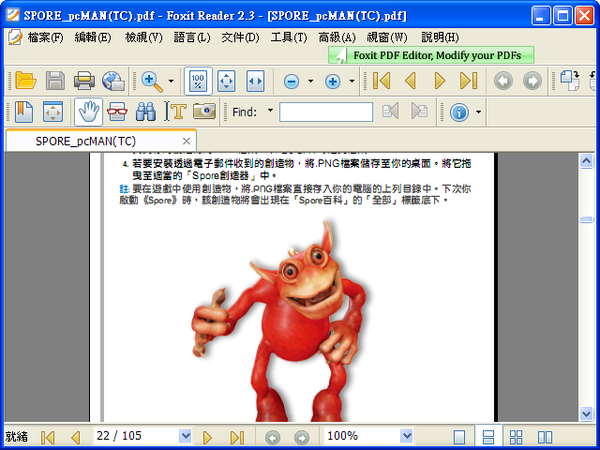Select the Hand tool

[88, 112]
